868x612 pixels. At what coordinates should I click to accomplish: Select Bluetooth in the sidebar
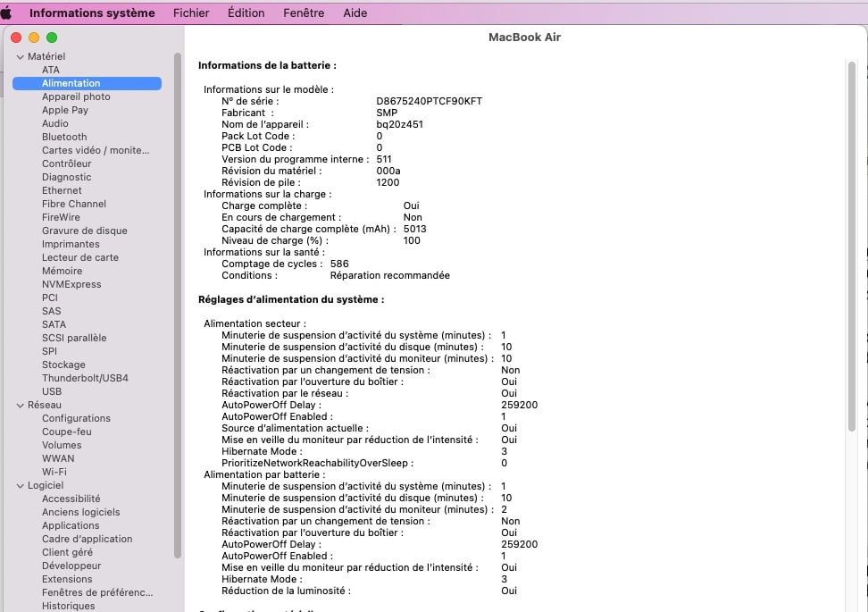[64, 137]
